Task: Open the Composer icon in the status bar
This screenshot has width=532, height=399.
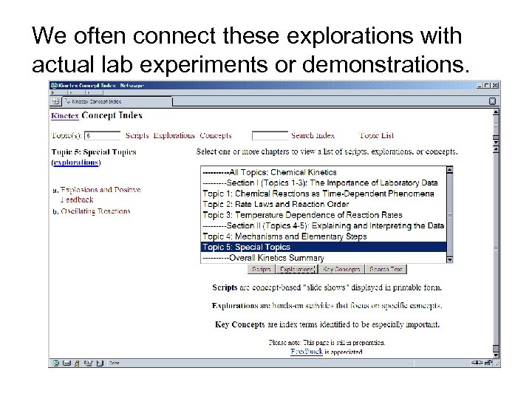Action: tap(88, 363)
